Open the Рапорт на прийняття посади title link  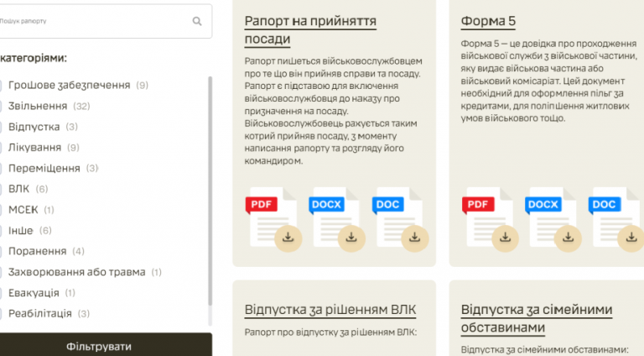310,29
